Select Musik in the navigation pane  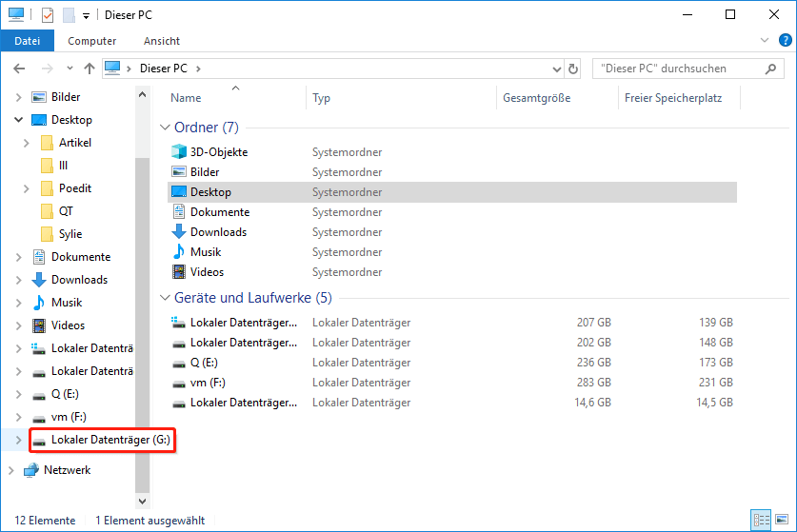click(x=67, y=303)
